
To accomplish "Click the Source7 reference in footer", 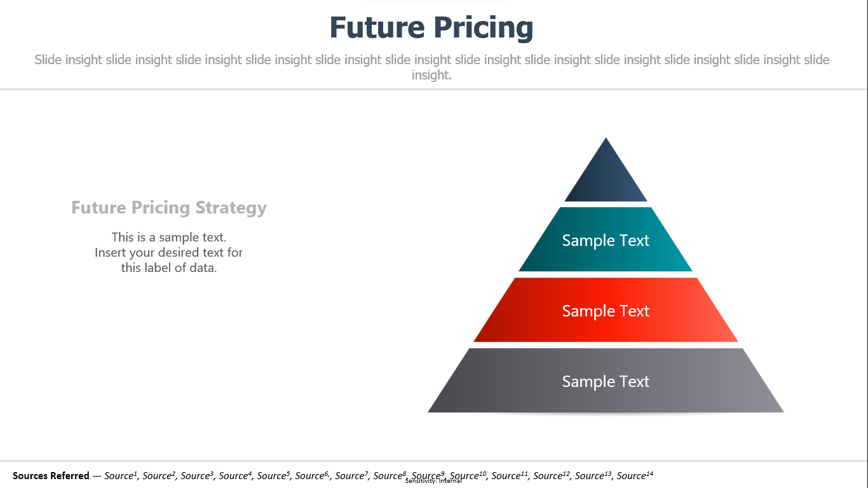I will (x=351, y=475).
